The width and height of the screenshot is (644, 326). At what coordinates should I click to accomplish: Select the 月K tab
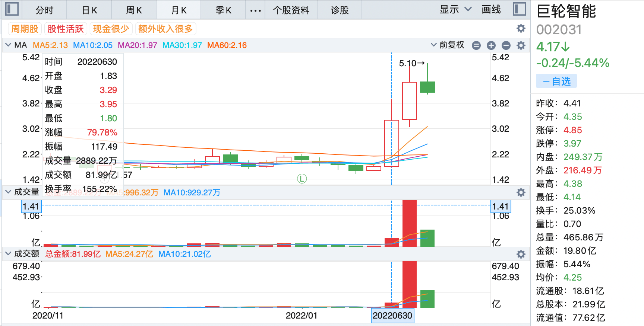[x=179, y=10]
